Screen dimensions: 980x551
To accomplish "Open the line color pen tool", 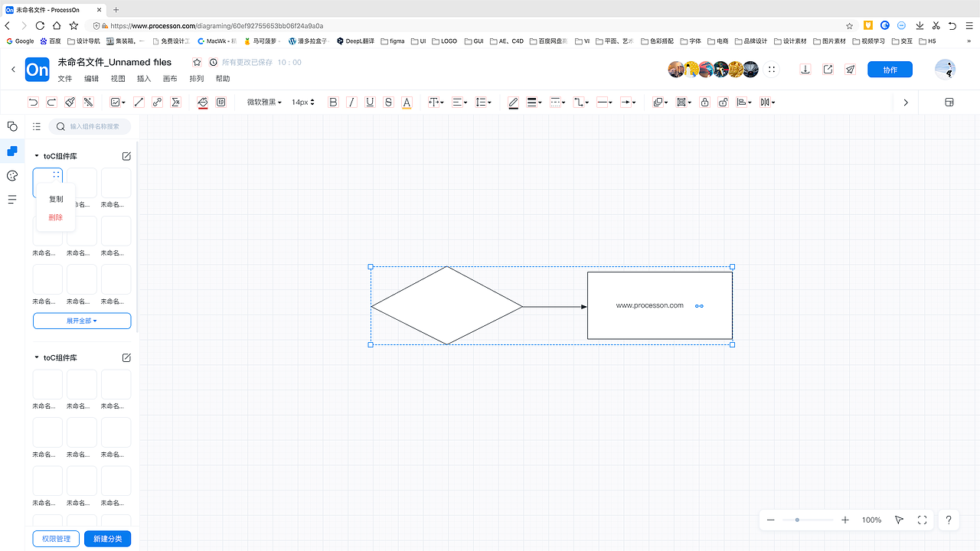I will tap(513, 102).
